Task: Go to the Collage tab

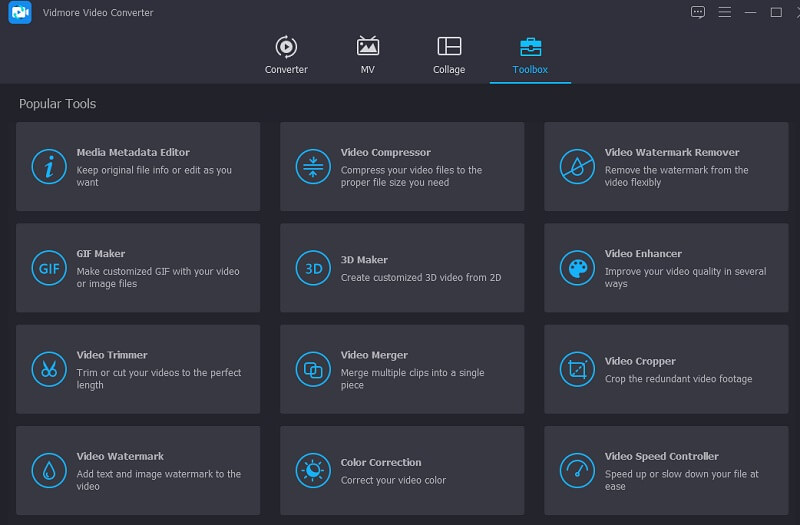Action: coord(449,55)
